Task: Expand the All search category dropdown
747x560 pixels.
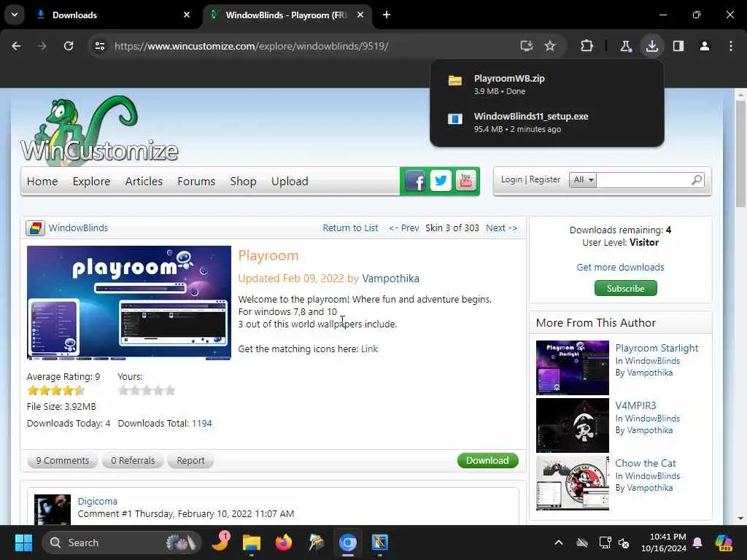Action: [x=583, y=180]
